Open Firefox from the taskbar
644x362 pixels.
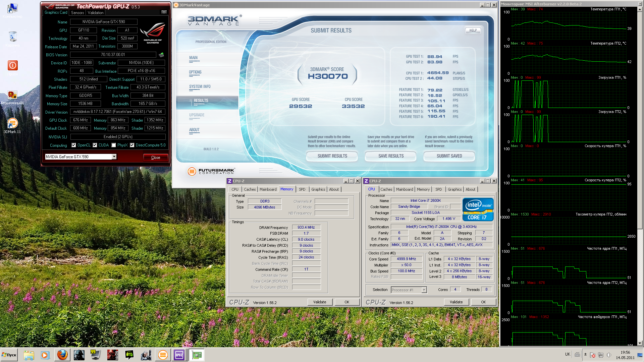(x=62, y=355)
